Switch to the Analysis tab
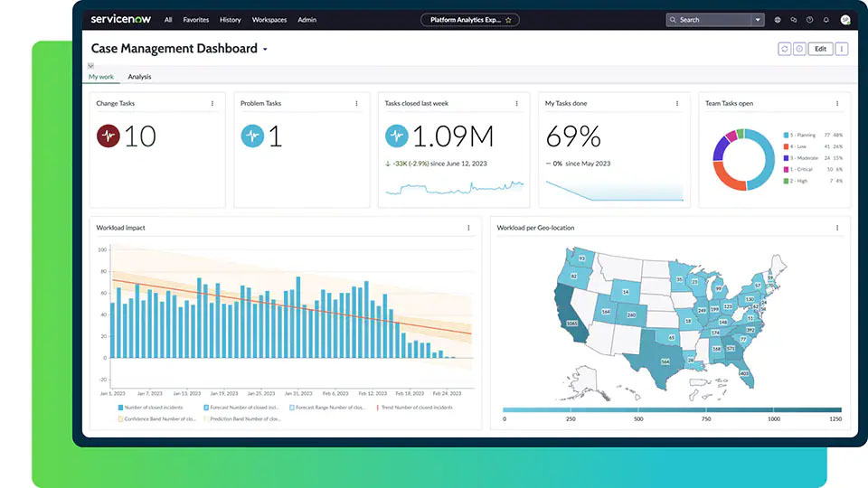The height and width of the screenshot is (488, 868). 139,77
